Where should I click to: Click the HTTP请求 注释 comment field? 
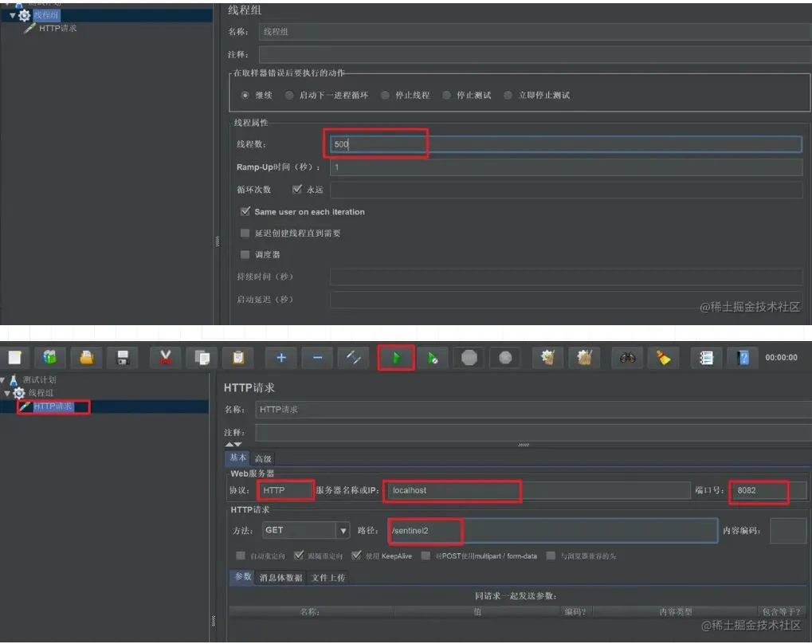(x=533, y=433)
